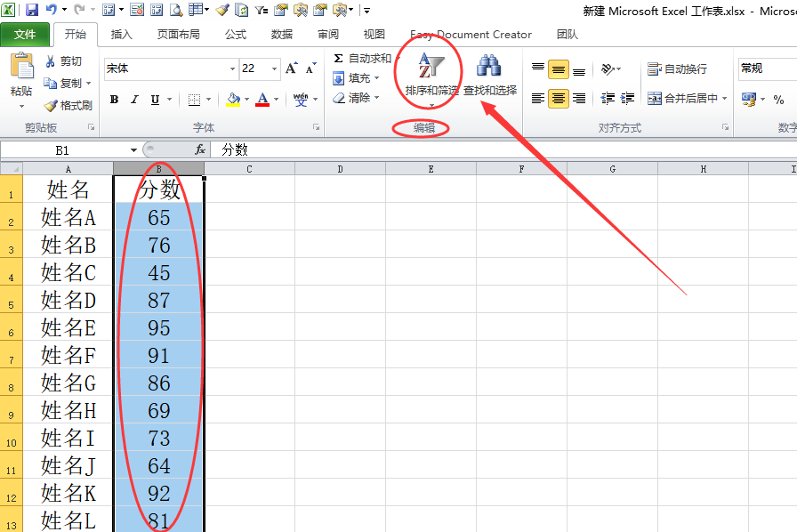
Task: Click the percent style icon
Action: (x=778, y=99)
